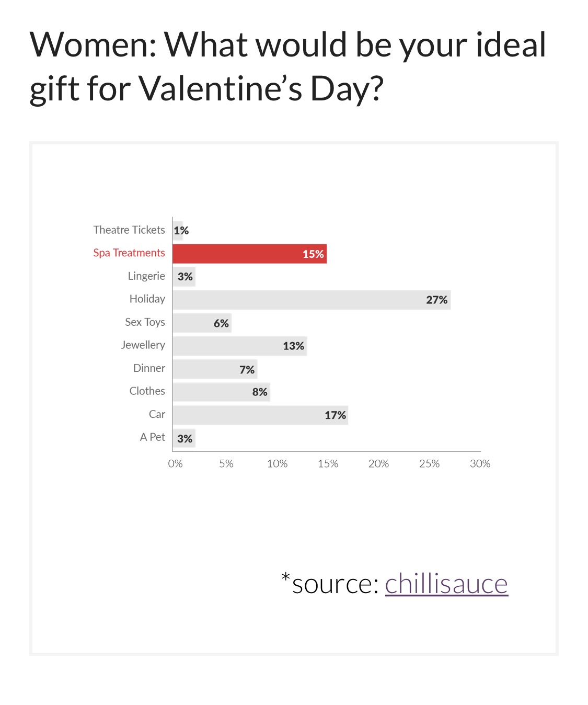Select the Lingerie 3% bar
The width and height of the screenshot is (588, 705).
[x=184, y=277]
